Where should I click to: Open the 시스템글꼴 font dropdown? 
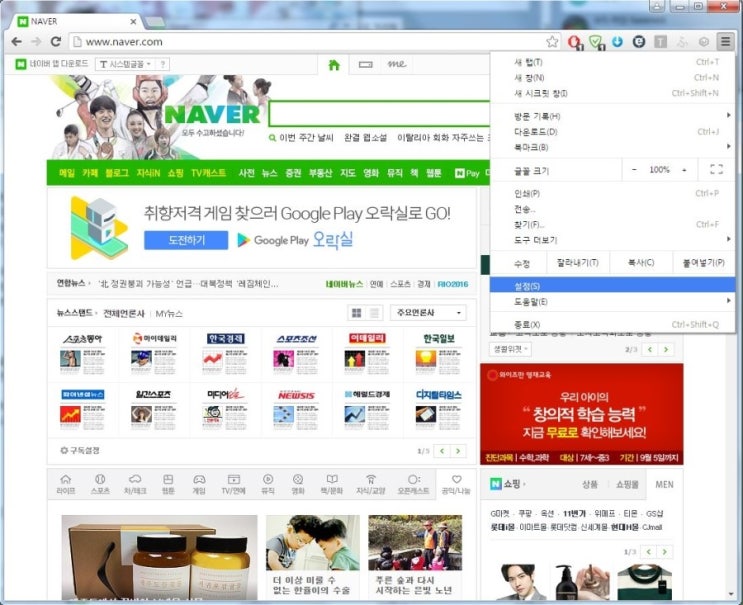(127, 64)
